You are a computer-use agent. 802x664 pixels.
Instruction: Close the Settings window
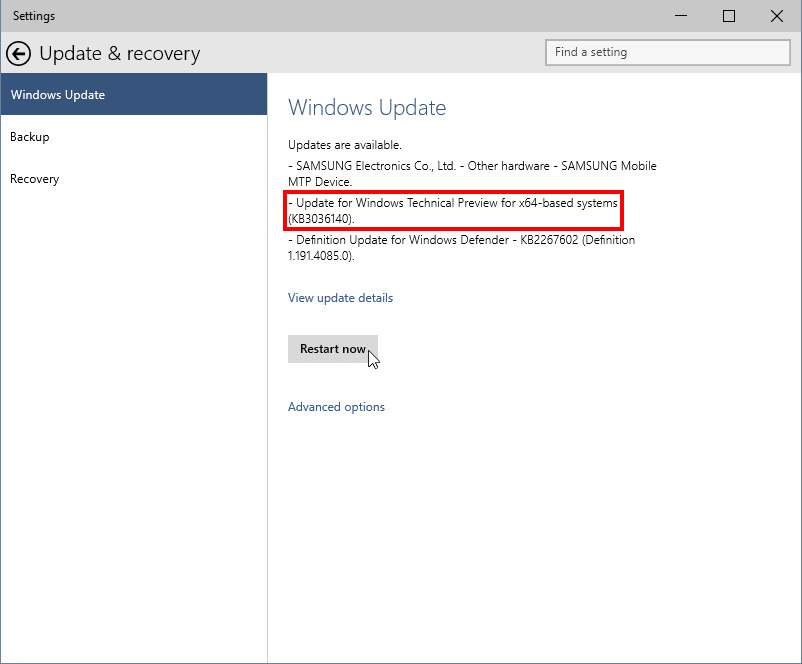click(x=777, y=16)
